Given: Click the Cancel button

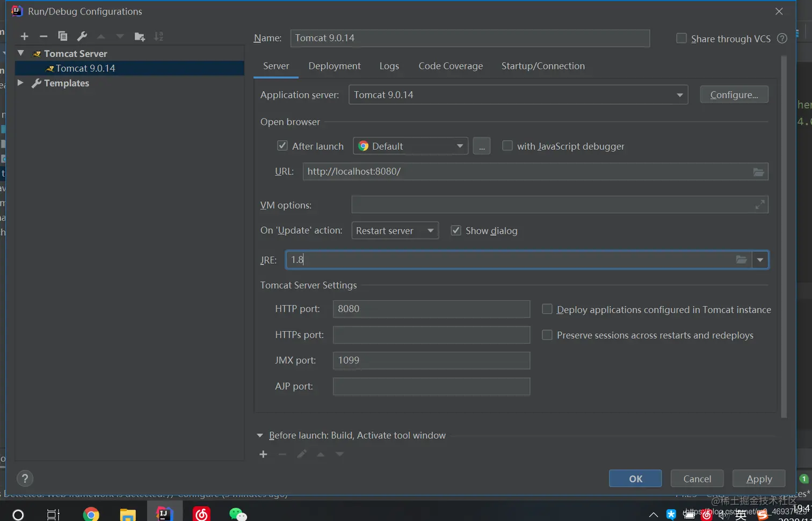Looking at the screenshot, I should (697, 479).
